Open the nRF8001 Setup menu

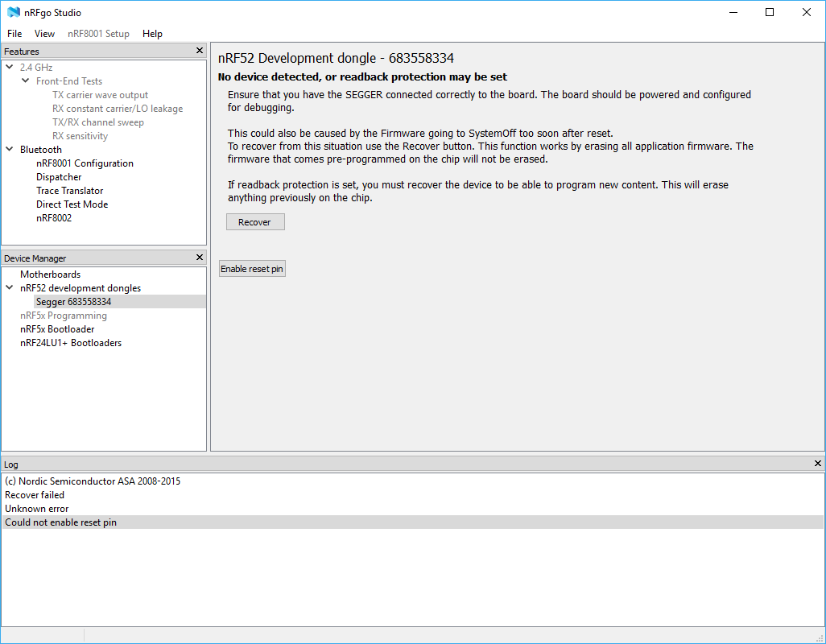click(x=98, y=34)
